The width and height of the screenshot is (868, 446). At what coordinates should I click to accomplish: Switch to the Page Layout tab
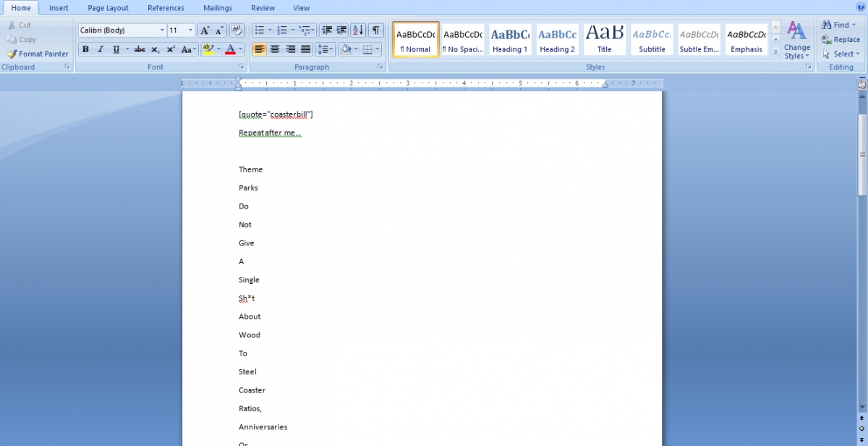(x=108, y=8)
